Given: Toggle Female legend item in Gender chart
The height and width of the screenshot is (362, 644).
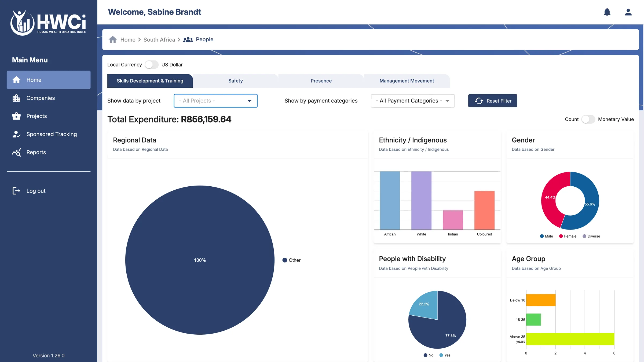Looking at the screenshot, I should 568,236.
